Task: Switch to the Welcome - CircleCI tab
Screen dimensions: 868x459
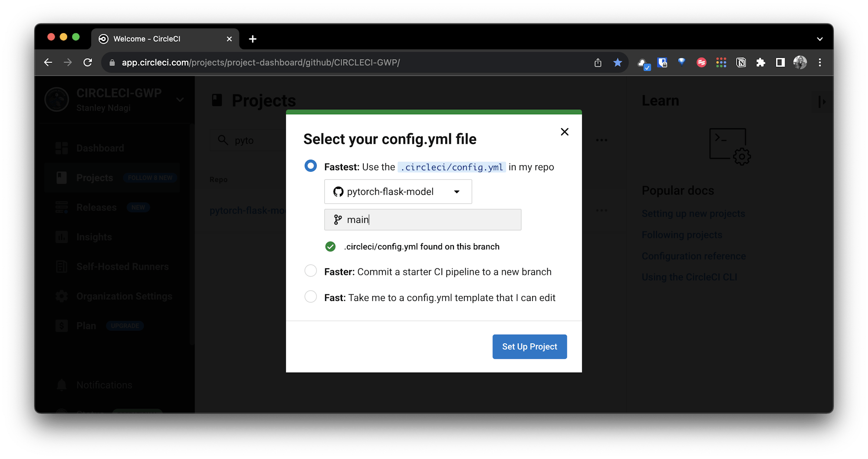Action: [x=147, y=39]
